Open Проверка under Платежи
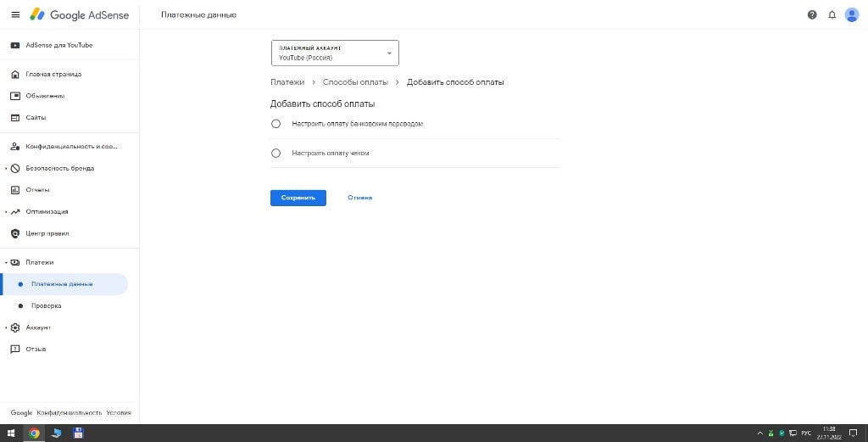Image resolution: width=868 pixels, height=442 pixels. click(46, 305)
